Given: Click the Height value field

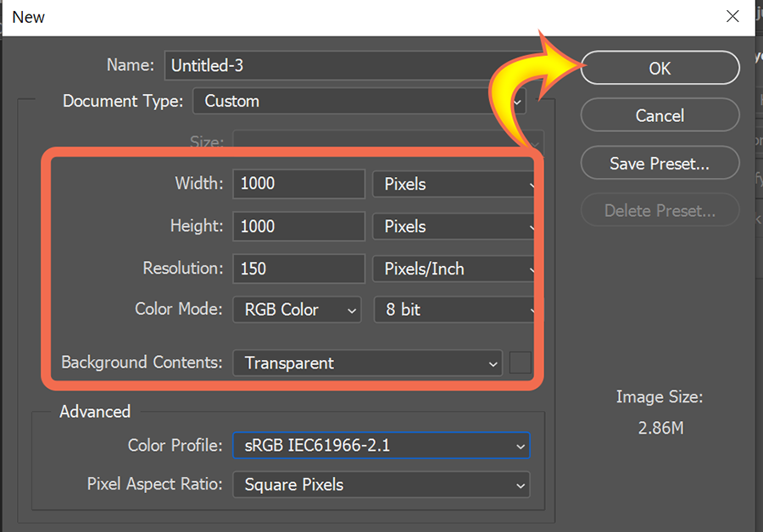Looking at the screenshot, I should (298, 226).
